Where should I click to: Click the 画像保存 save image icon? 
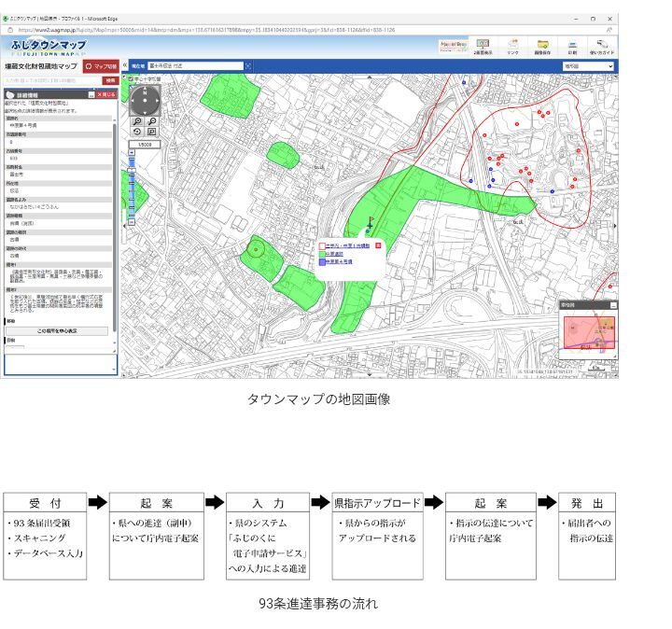[x=542, y=47]
